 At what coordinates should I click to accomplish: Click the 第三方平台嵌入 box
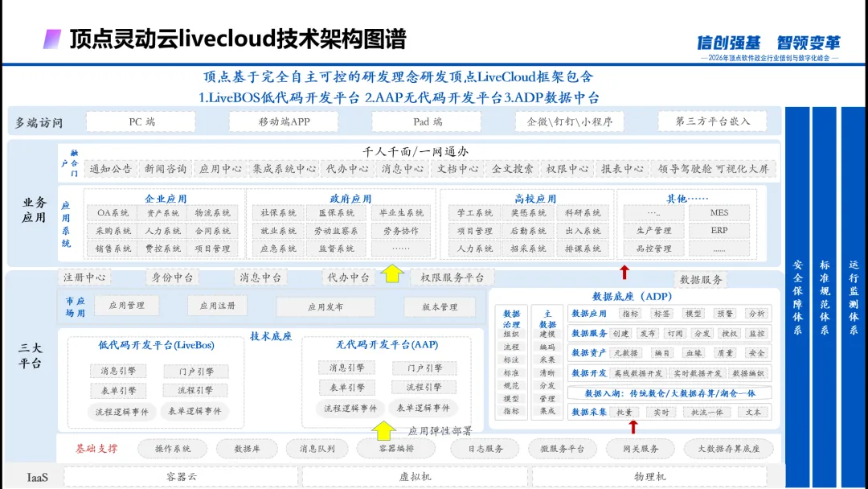pyautogui.click(x=712, y=122)
